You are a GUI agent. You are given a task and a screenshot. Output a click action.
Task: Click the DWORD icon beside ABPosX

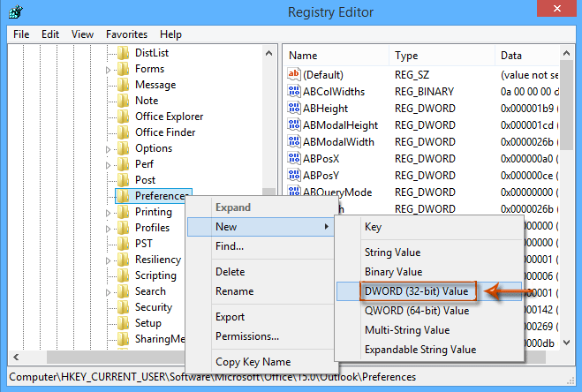pyautogui.click(x=294, y=159)
